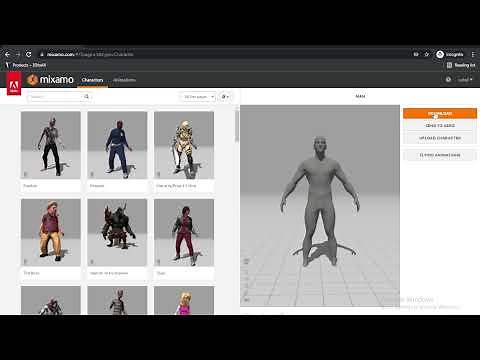Click the Send to Aero button

(x=440, y=126)
